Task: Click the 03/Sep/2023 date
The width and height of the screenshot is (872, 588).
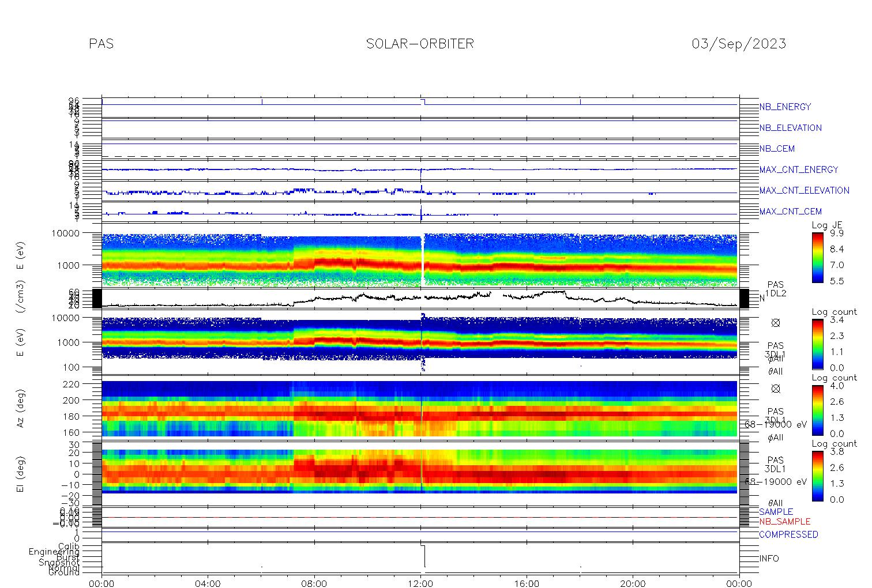Action: pyautogui.click(x=739, y=44)
